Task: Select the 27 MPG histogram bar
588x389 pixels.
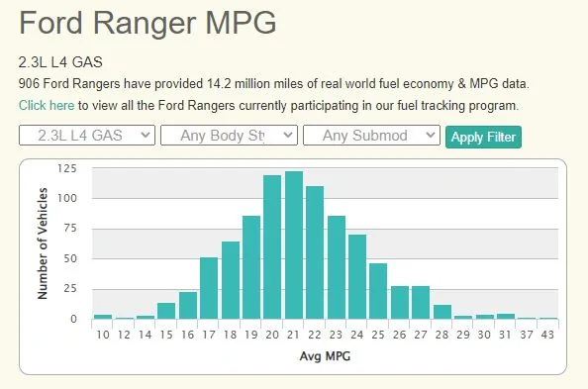Action: pos(421,303)
